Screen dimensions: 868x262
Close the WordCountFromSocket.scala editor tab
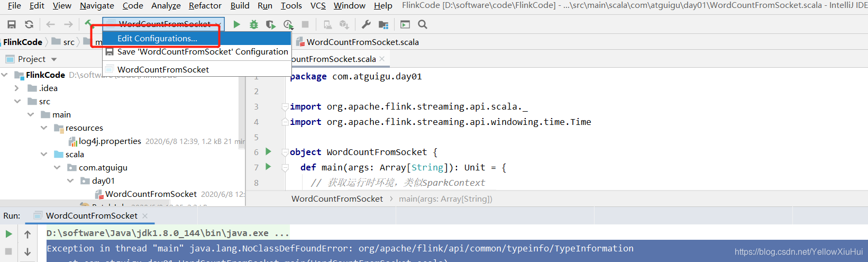coord(382,59)
